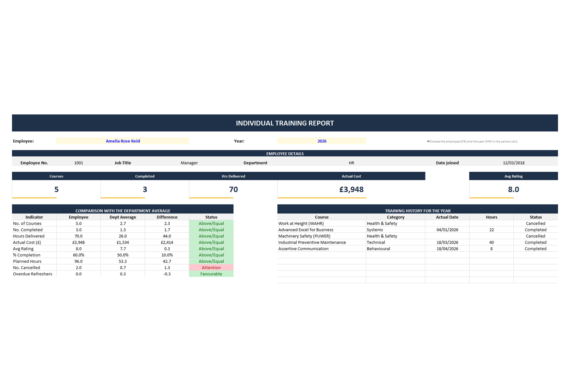This screenshot has width=570, height=392.
Task: Click the Employee Details section header
Action: (285, 154)
